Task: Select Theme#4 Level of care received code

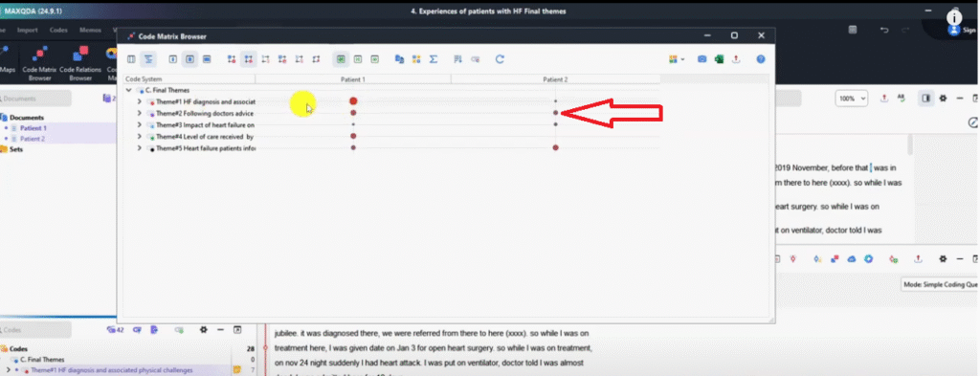Action: tap(205, 136)
